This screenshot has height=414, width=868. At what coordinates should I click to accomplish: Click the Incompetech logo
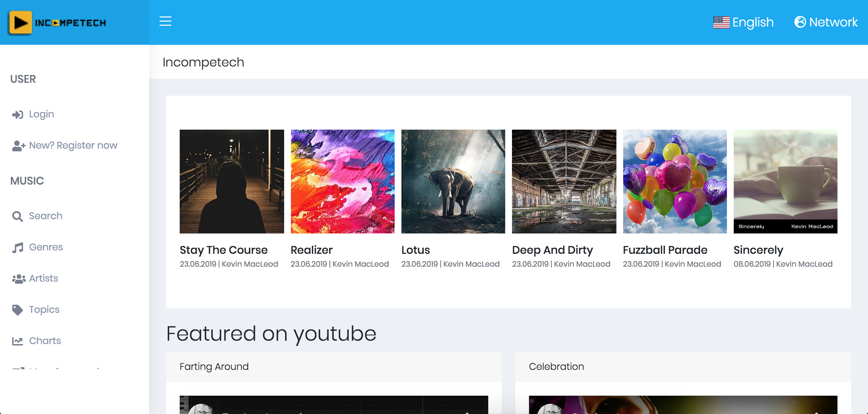57,23
